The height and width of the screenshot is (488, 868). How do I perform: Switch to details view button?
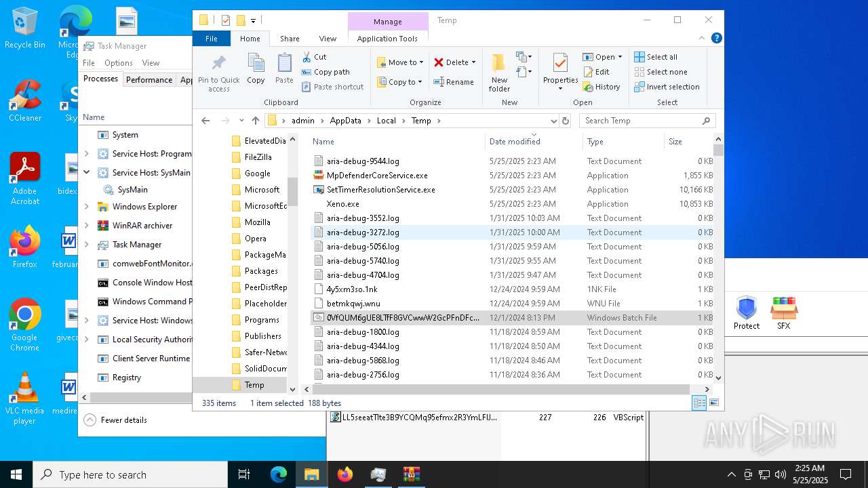click(699, 403)
